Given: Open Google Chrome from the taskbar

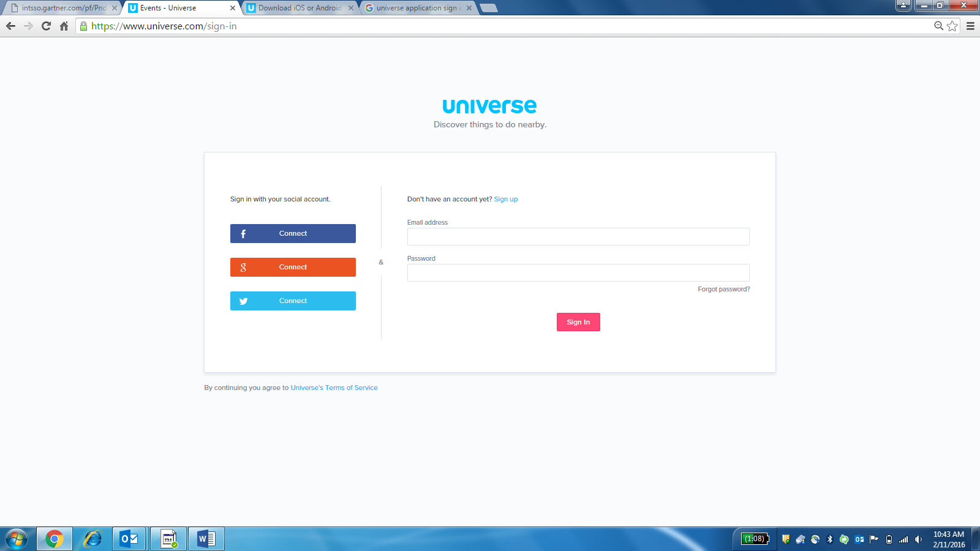Looking at the screenshot, I should coord(54,539).
